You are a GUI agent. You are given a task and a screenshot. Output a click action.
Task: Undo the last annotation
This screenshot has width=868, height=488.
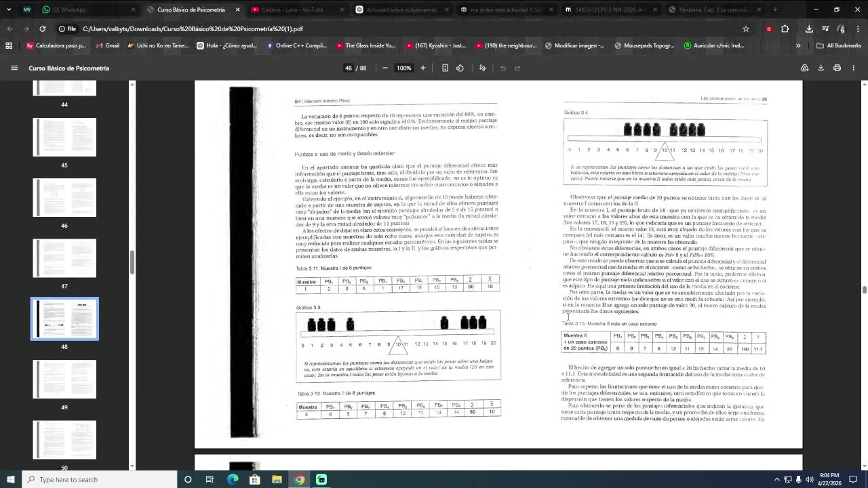click(503, 68)
